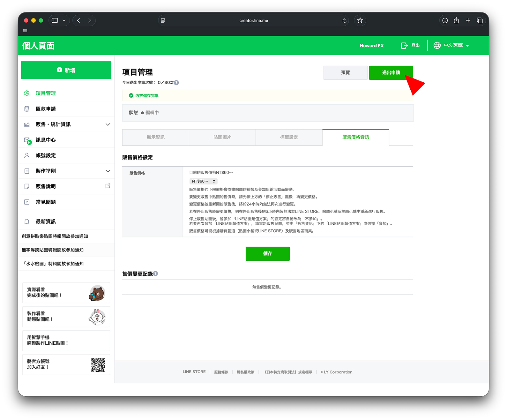Image resolution: width=507 pixels, height=420 pixels.
Task: Click the globe language icon
Action: point(437,45)
